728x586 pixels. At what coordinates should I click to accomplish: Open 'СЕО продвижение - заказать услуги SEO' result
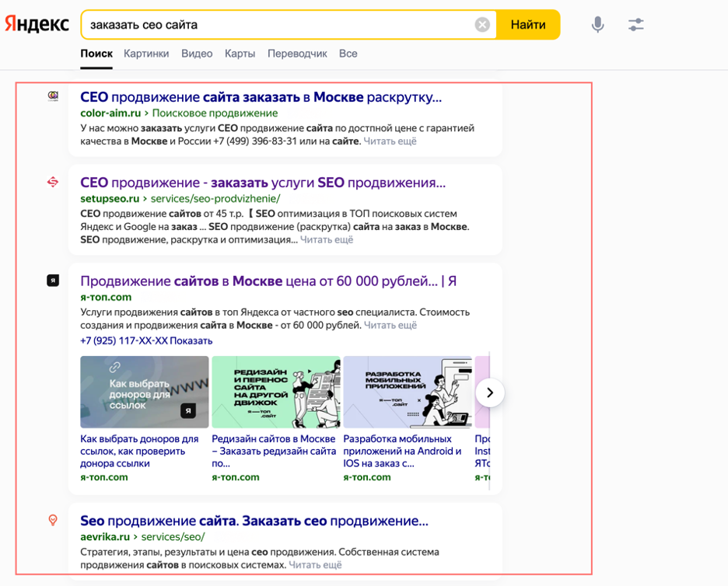[x=263, y=183]
